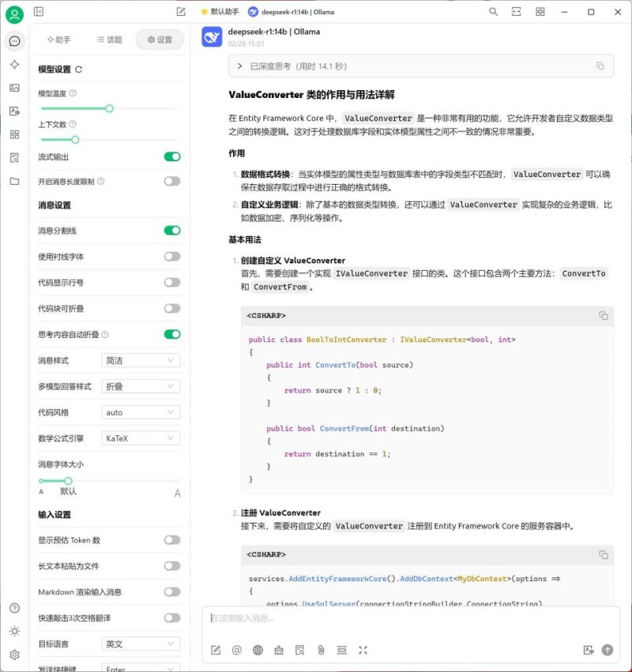
Task: Open the mini apps grid in sidebar
Action: coord(14,134)
